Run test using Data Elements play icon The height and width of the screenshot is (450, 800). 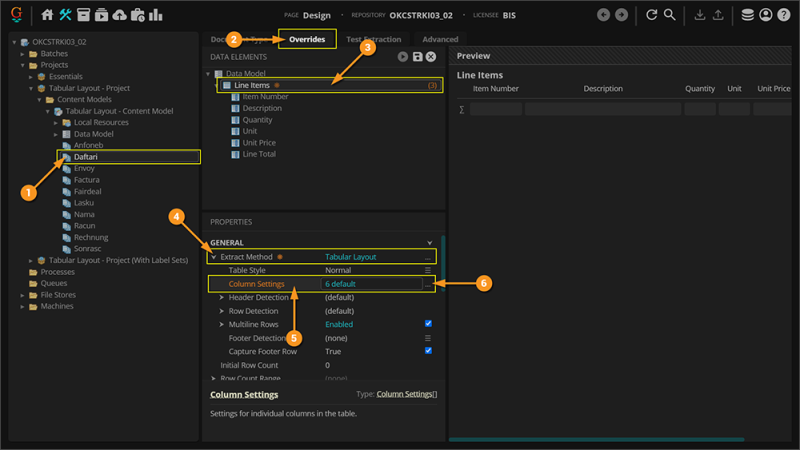pyautogui.click(x=403, y=57)
